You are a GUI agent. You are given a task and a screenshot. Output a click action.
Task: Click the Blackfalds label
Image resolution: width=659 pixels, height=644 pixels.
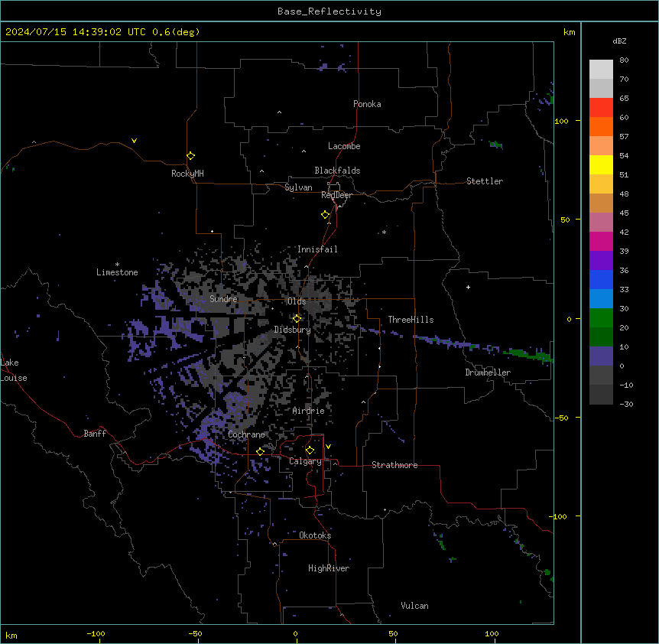[337, 171]
